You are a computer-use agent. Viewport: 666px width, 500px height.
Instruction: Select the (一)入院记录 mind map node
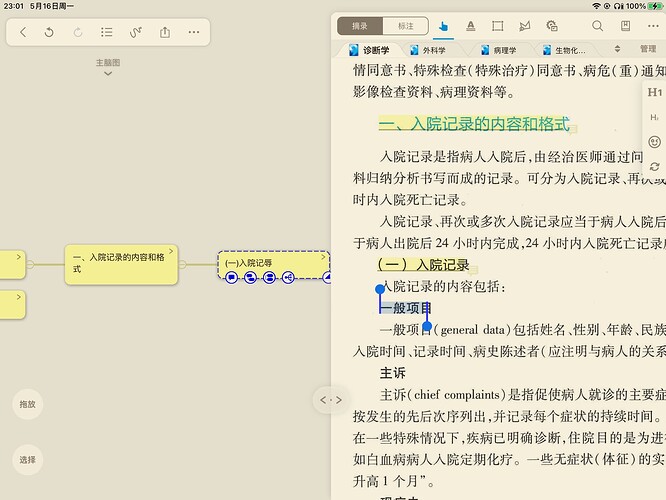point(273,263)
